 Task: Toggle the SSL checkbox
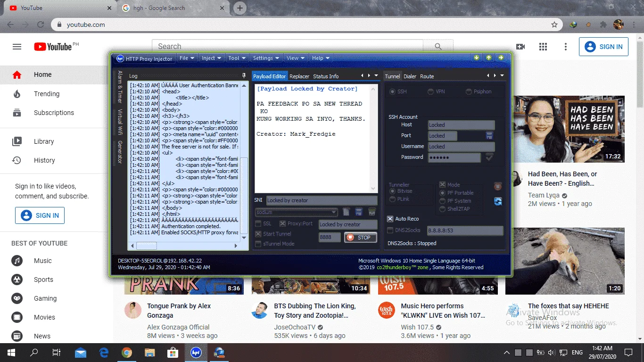(258, 223)
